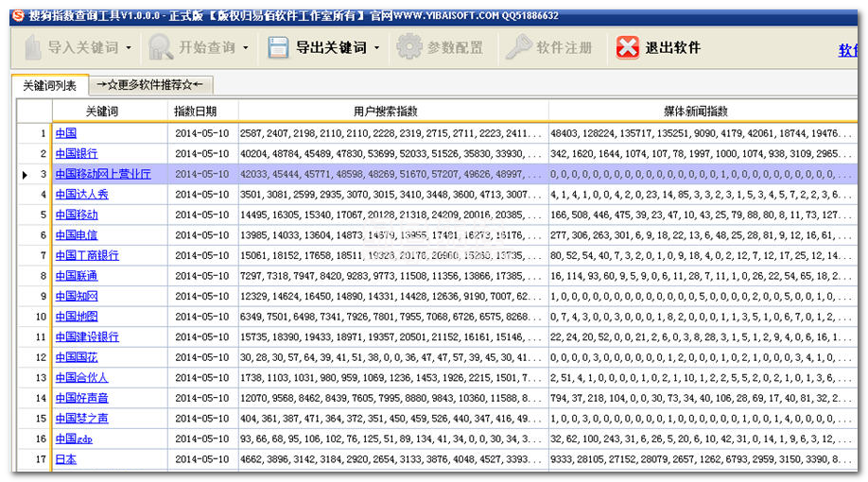Open the 中国好声音 keyword link
This screenshot has width=868, height=482.
click(x=82, y=398)
